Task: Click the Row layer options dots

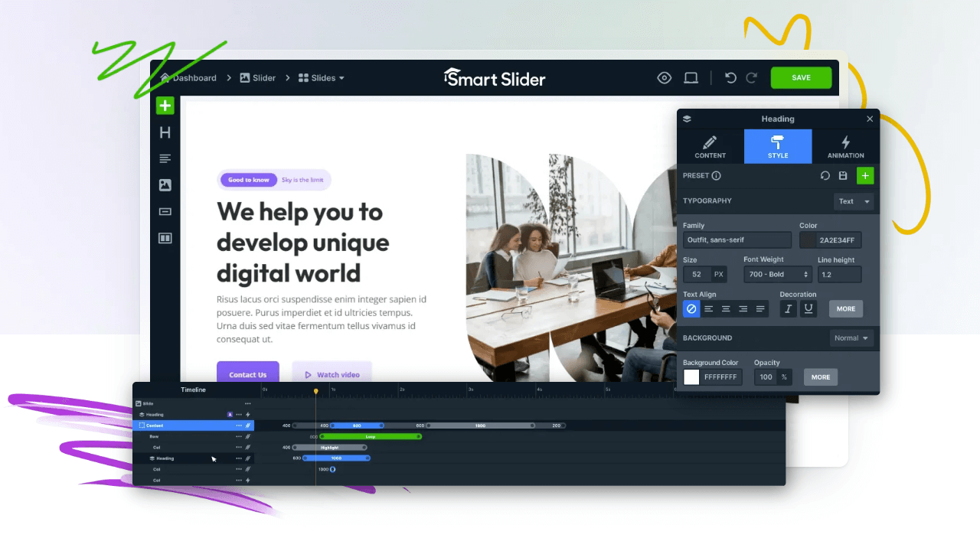Action: pos(239,436)
